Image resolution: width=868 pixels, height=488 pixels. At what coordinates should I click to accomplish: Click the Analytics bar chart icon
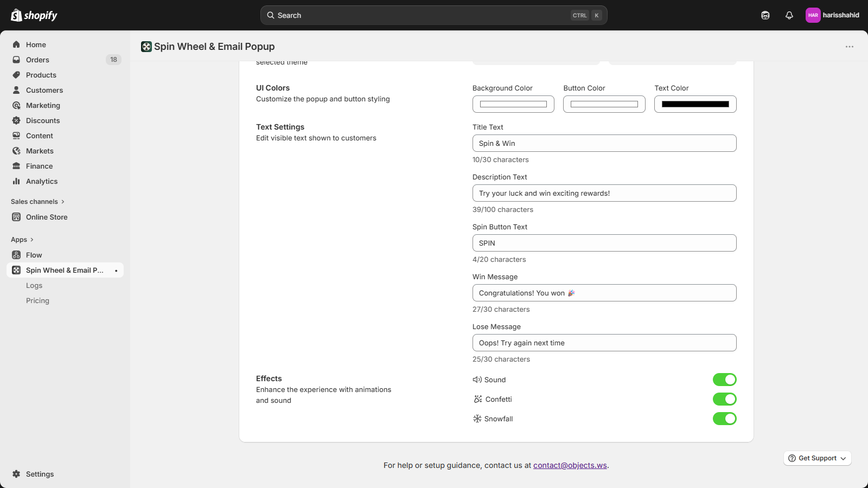tap(16, 181)
